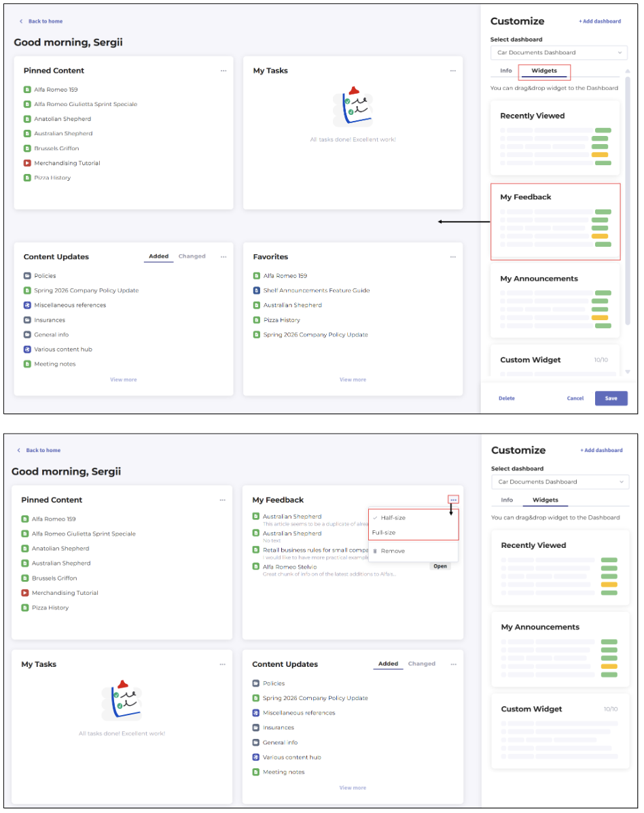644x813 pixels.
Task: Click Anatolian Shepherd document icon in lower screenshot
Action: click(24, 548)
